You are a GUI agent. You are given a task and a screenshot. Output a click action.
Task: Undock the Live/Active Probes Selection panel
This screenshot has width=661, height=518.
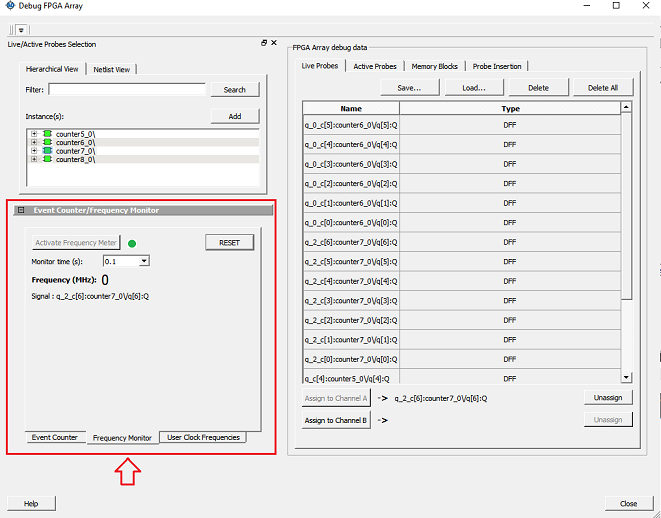tap(264, 43)
